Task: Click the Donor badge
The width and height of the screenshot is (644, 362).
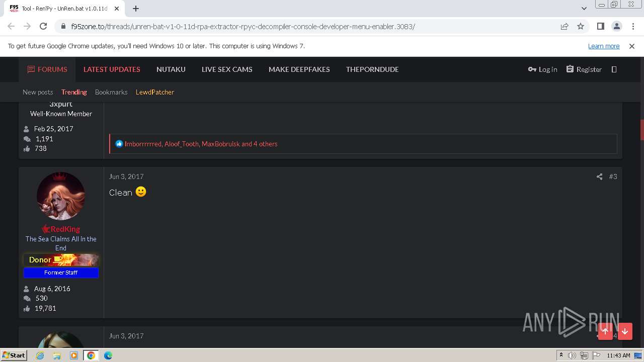Action: [61, 260]
